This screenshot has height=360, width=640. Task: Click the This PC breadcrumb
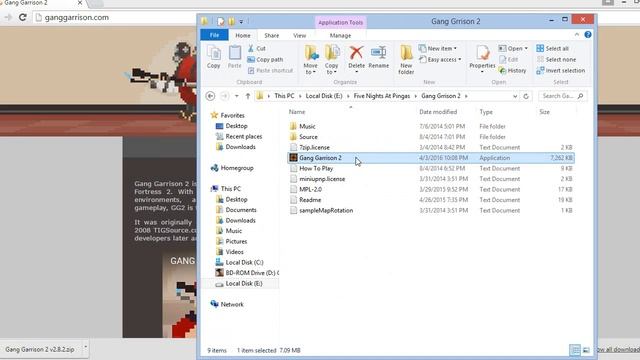tap(284, 96)
